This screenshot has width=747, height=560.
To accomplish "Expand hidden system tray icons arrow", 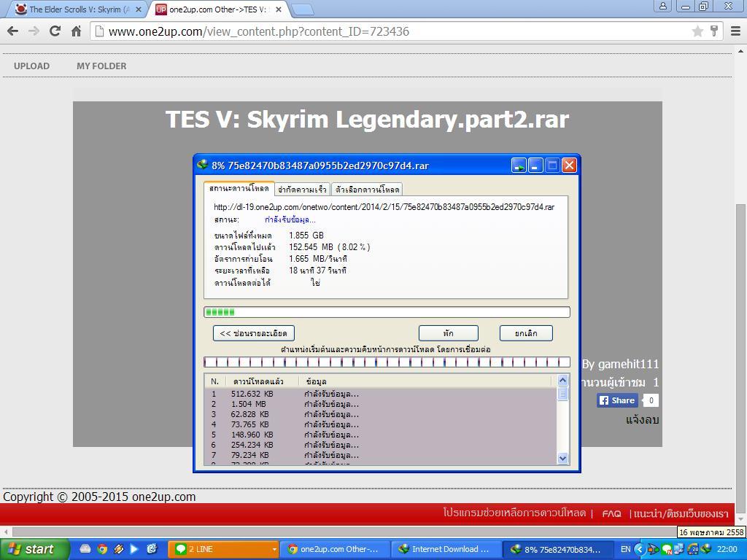I will (639, 549).
